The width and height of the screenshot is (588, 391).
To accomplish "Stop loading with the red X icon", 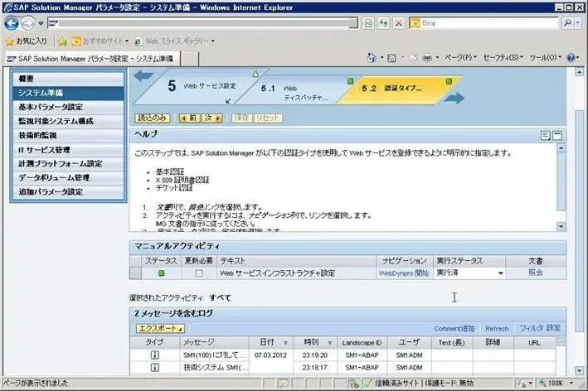I will (399, 23).
